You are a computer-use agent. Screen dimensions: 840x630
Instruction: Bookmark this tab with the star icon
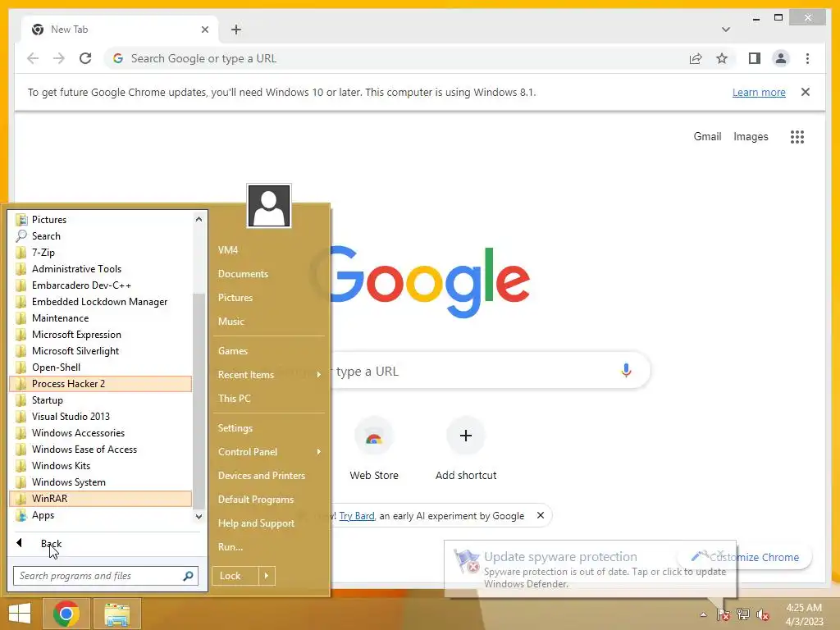coord(722,58)
